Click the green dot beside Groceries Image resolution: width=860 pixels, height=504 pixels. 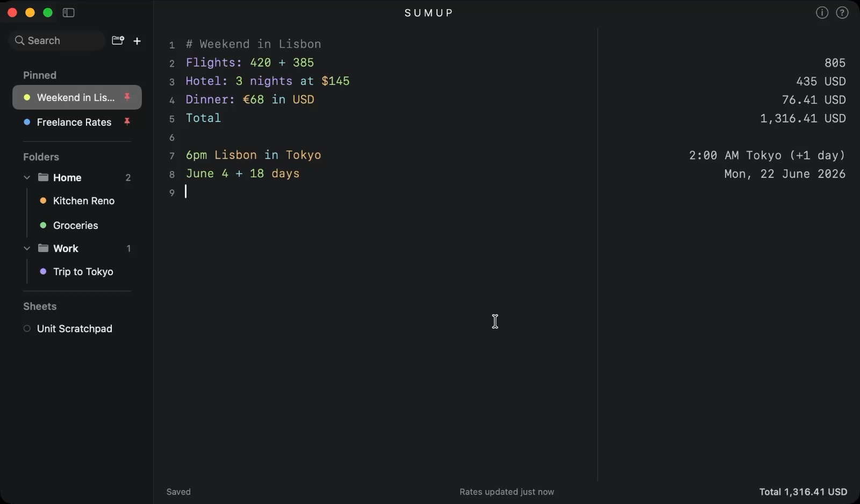click(x=43, y=225)
